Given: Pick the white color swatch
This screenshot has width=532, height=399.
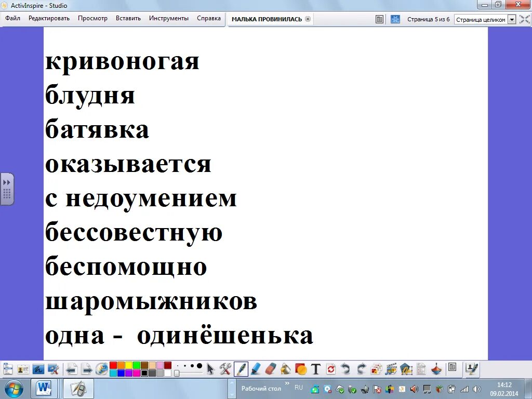Looking at the screenshot, I should tap(168, 373).
